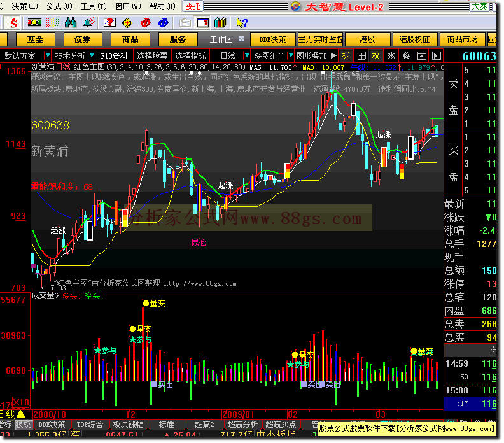Click 选择股票 in the toolbar
Viewport: 504px width, 443px height.
pyautogui.click(x=152, y=56)
